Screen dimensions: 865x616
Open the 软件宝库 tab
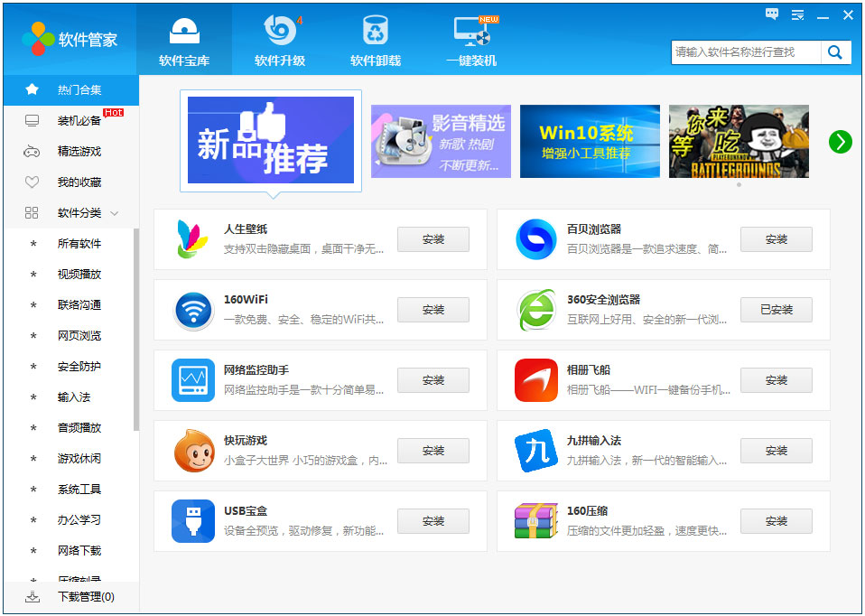pos(184,40)
